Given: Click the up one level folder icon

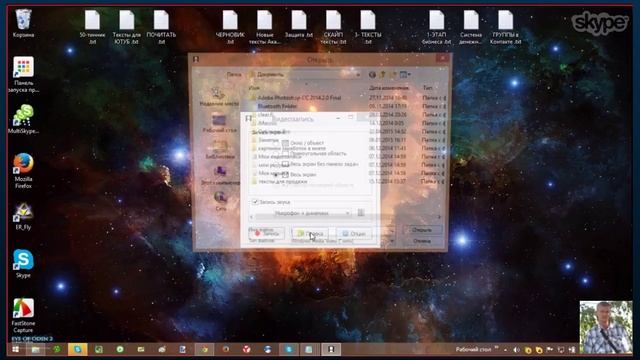Looking at the screenshot, I should [x=382, y=75].
